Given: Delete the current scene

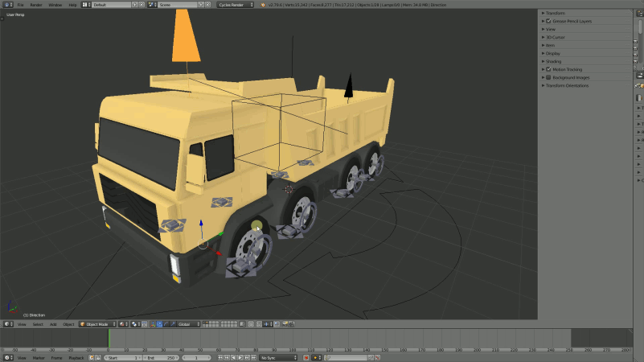Looking at the screenshot, I should pos(207,5).
